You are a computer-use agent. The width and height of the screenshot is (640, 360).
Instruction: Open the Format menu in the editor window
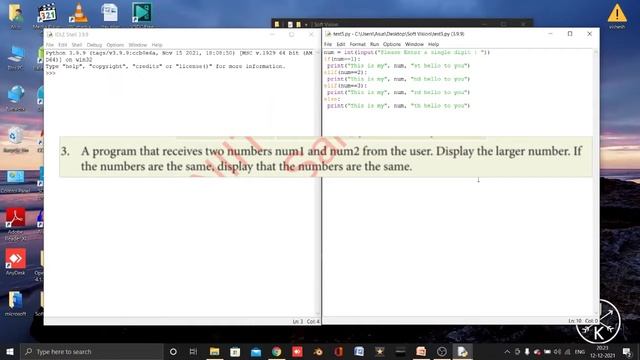point(358,44)
